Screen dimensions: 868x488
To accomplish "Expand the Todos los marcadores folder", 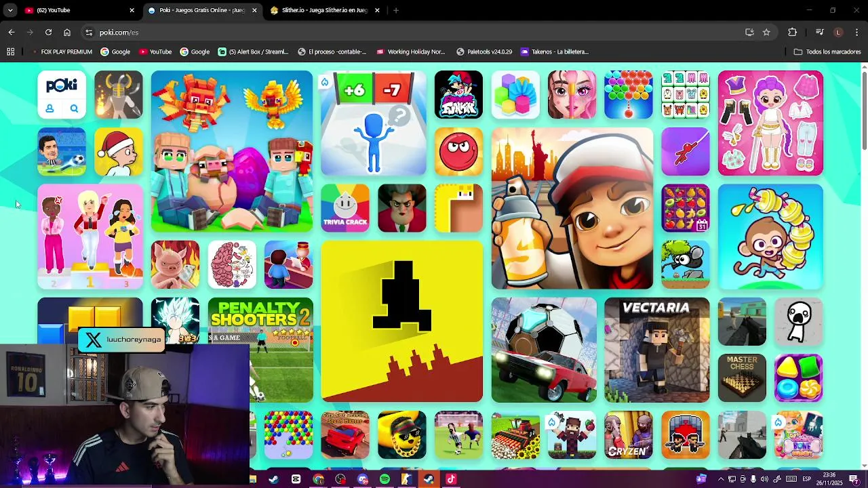I will click(x=827, y=52).
